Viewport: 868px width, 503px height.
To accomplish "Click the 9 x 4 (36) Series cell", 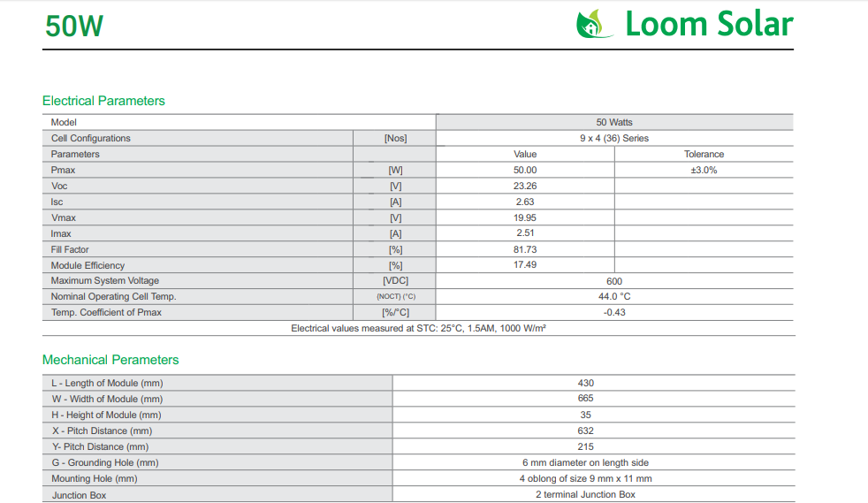I will [x=613, y=138].
